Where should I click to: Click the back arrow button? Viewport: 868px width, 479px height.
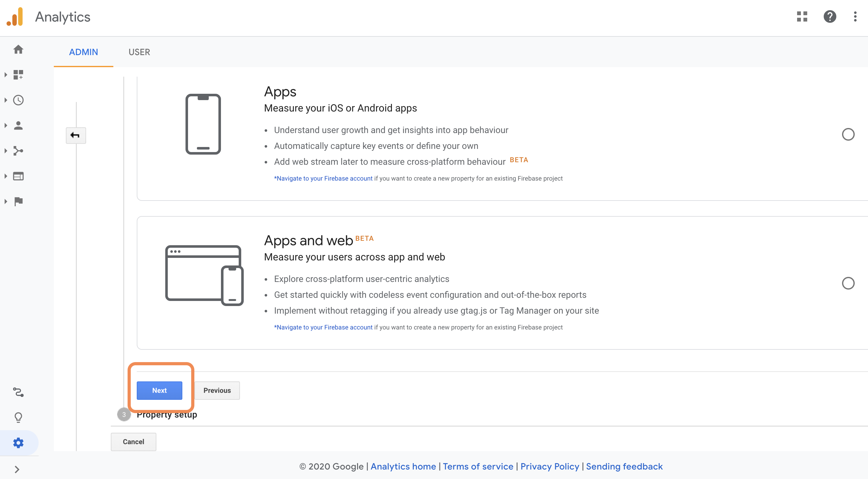(76, 135)
